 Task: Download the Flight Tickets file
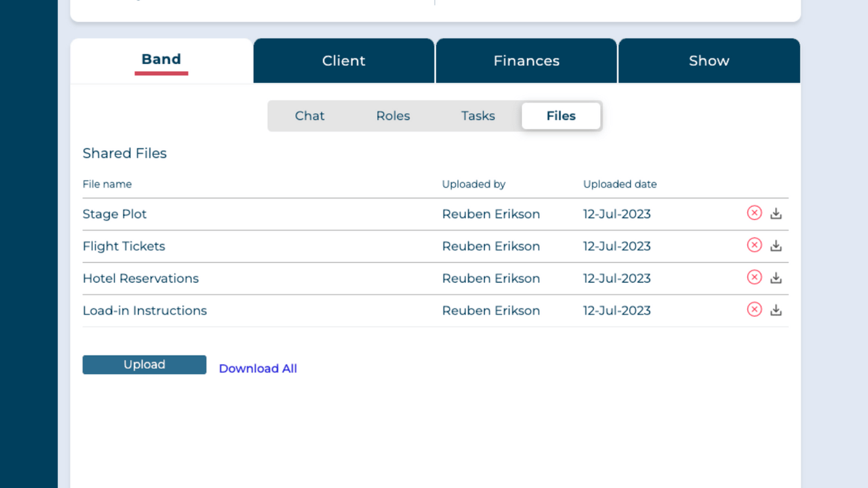click(x=776, y=246)
